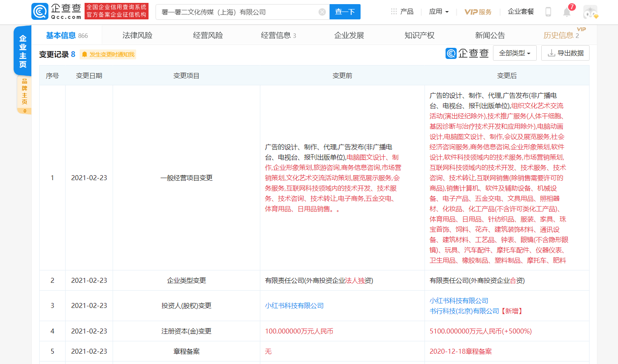
Task: Switch to the 经营信息 tab
Action: [278, 35]
